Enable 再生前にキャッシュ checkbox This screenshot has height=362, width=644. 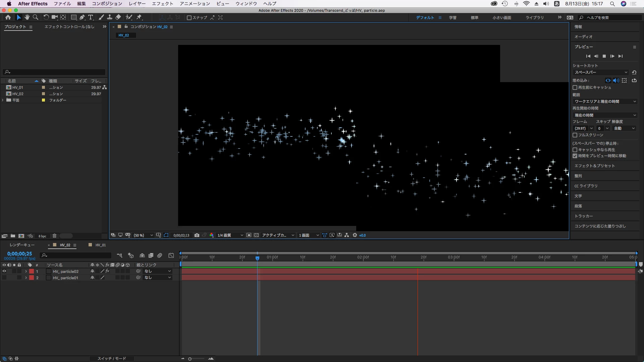pos(575,87)
